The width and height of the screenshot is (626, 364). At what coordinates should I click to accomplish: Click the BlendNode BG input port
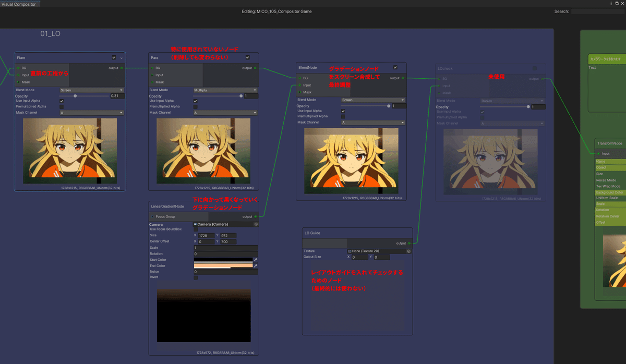[x=300, y=78]
